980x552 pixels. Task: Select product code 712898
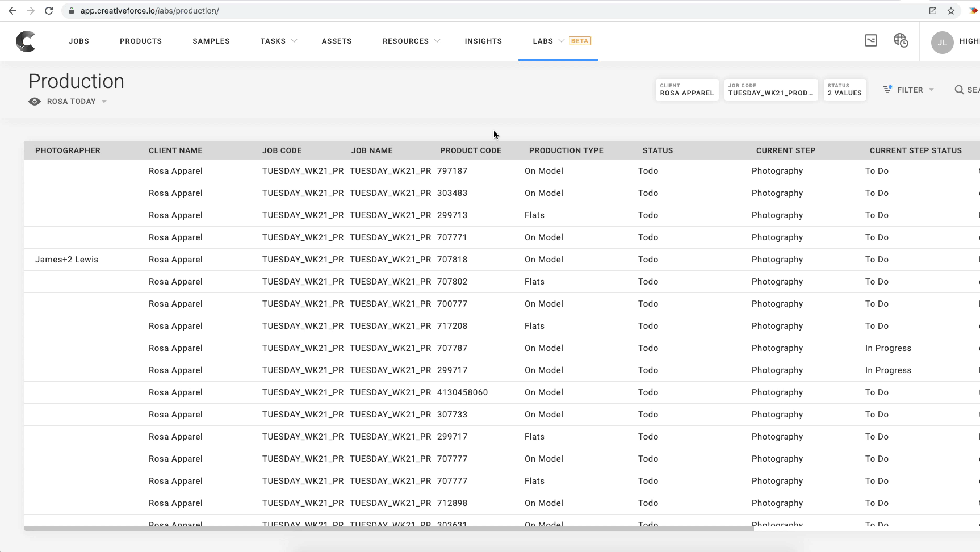coord(453,503)
